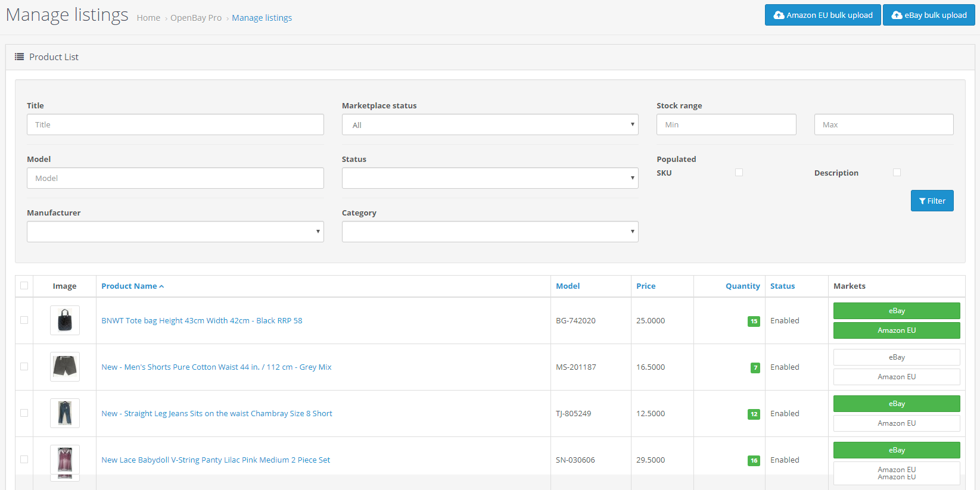Open OpenBay Pro breadcrumb link
Viewport: 980px width, 490px height.
196,18
